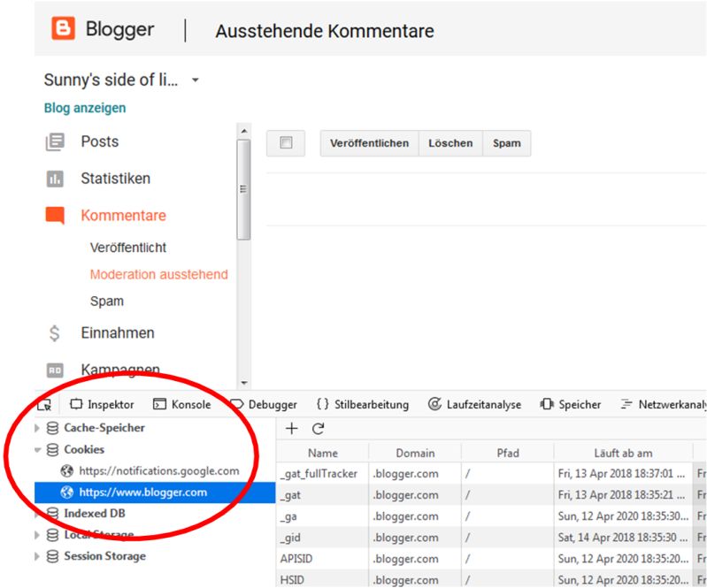The width and height of the screenshot is (707, 588).
Task: Select www.blogger.com cookie host
Action: point(143,493)
